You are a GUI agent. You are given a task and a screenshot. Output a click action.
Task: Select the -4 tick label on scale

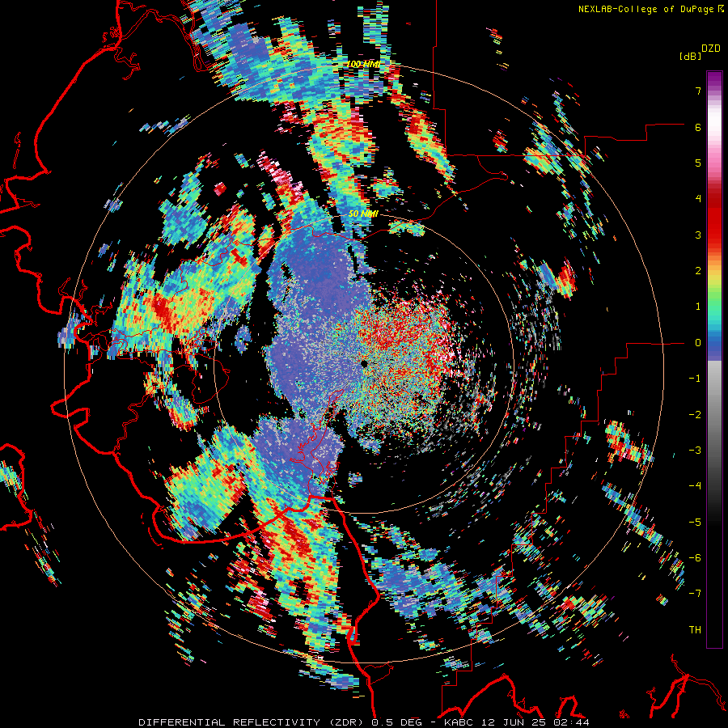[695, 486]
